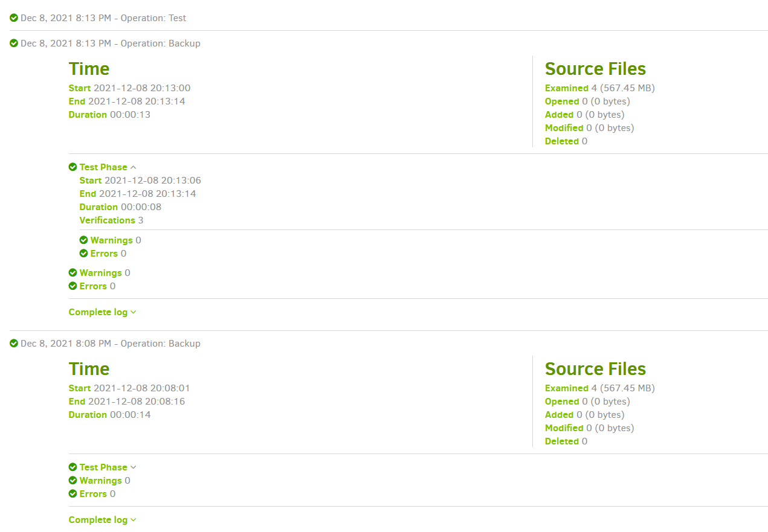Click Verifications 3 in the Test Phase details
Viewport: 768px width, 532px height.
click(x=111, y=220)
